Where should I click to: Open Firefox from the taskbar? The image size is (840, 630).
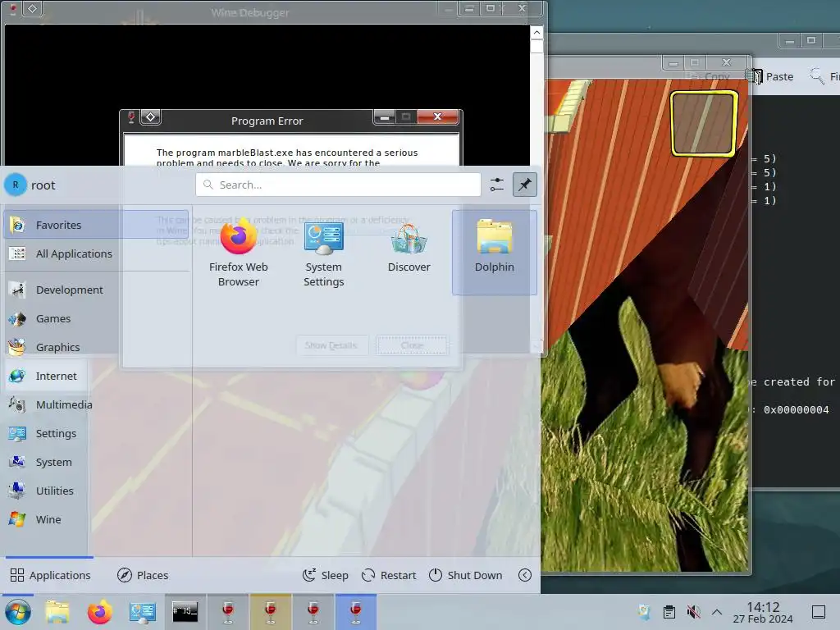click(99, 612)
